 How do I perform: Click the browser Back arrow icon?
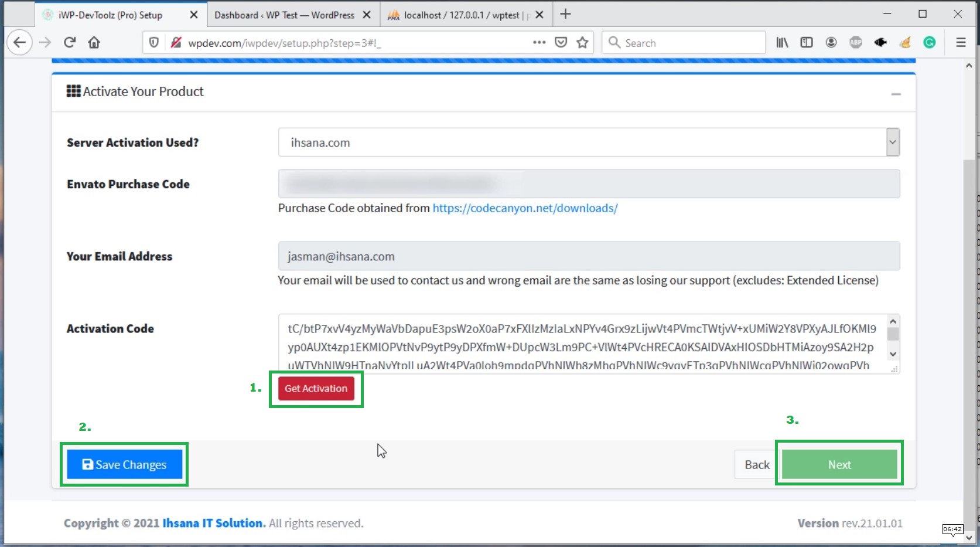[19, 42]
